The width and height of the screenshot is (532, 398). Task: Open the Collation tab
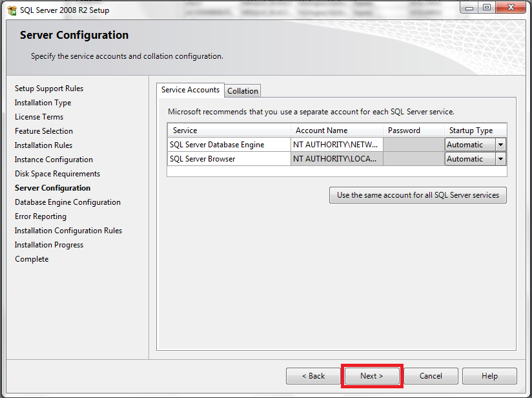pyautogui.click(x=243, y=91)
